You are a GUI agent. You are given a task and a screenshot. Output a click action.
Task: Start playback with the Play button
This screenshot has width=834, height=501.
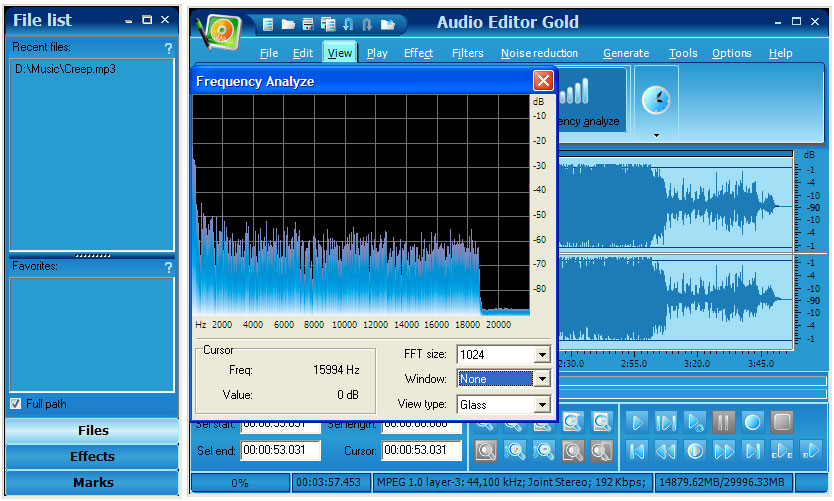(637, 423)
